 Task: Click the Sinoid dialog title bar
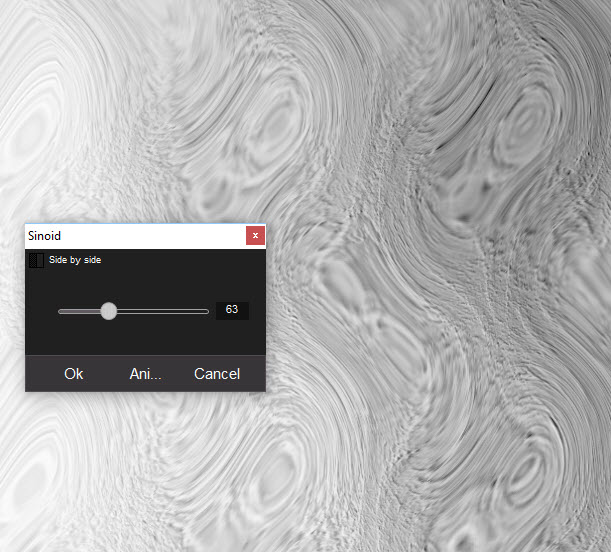point(150,236)
